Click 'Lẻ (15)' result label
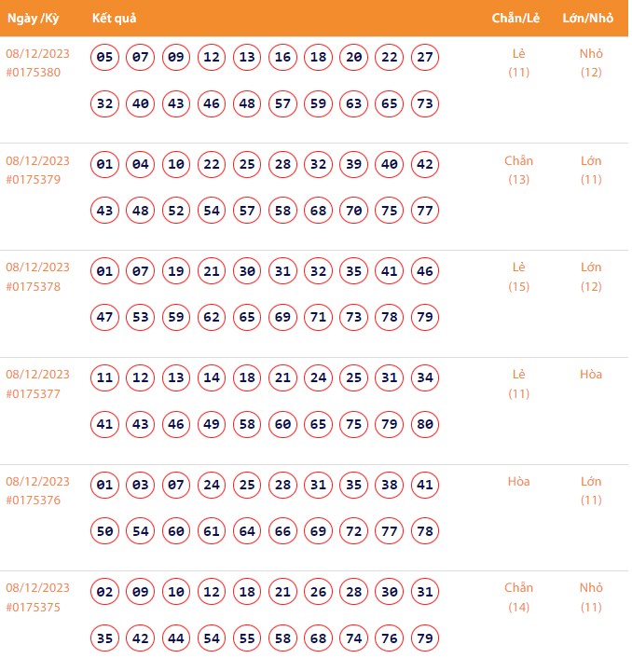Viewport: 632px width, 672px height. (x=518, y=277)
